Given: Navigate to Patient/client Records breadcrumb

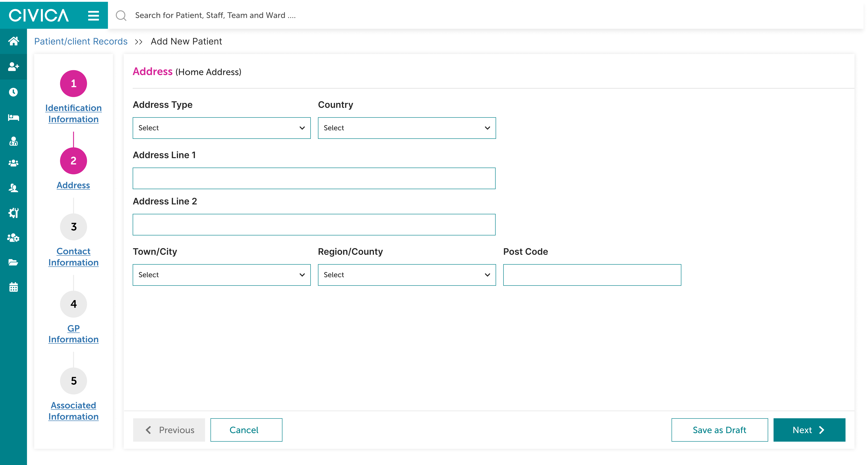Looking at the screenshot, I should pyautogui.click(x=81, y=41).
